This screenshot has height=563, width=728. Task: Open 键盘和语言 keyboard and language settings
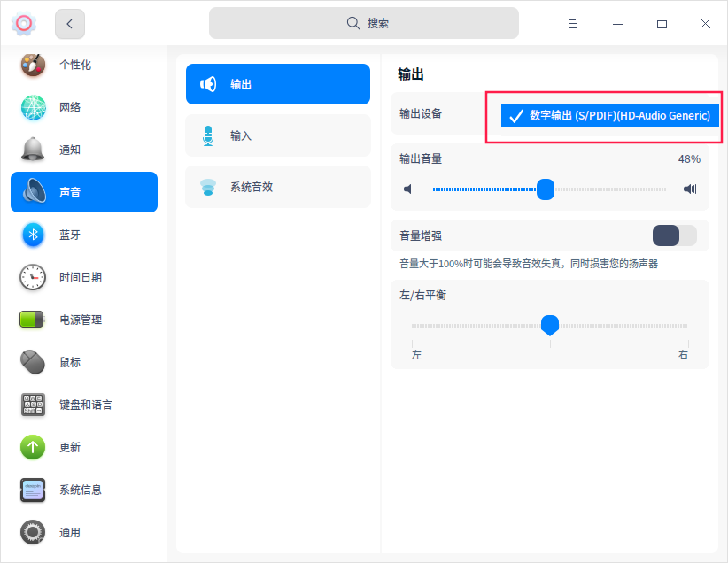pyautogui.click(x=85, y=405)
